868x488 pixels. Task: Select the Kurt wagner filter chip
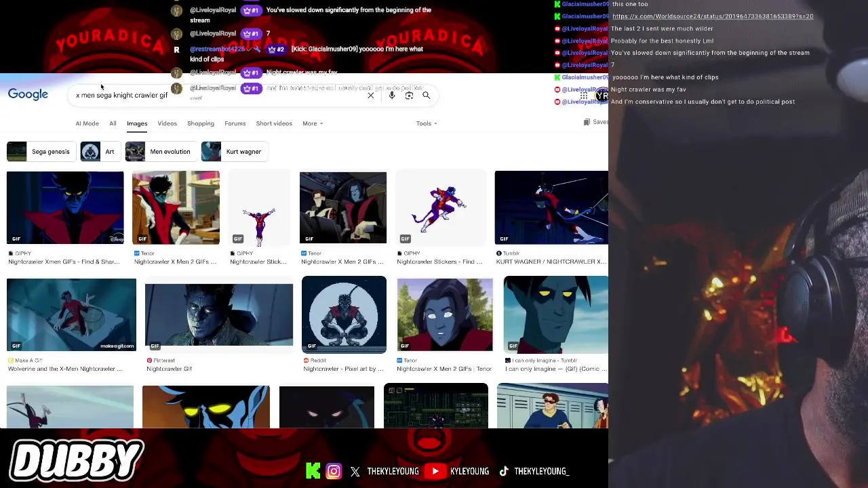(235, 152)
